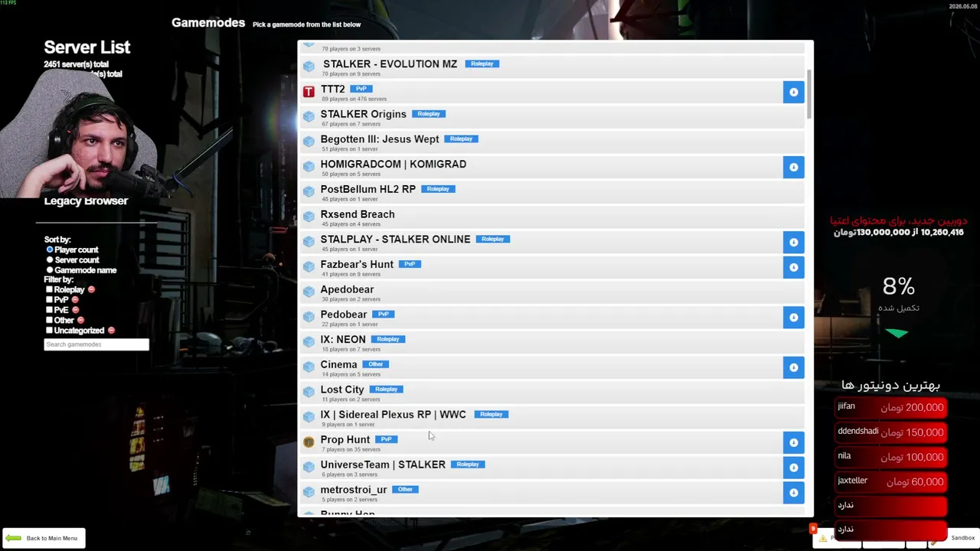
Task: Open PostBellum HL2 RP servers
Action: (551, 192)
